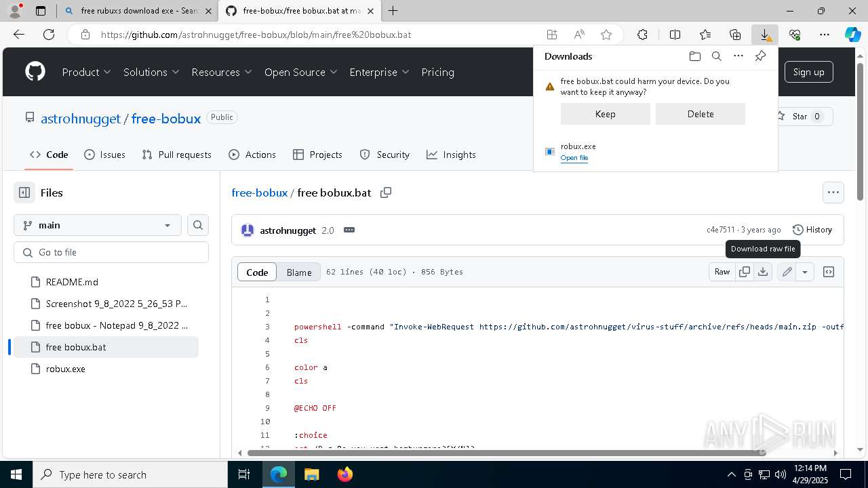Image resolution: width=868 pixels, height=488 pixels.
Task: Open the symbols panel icon
Action: tap(829, 272)
